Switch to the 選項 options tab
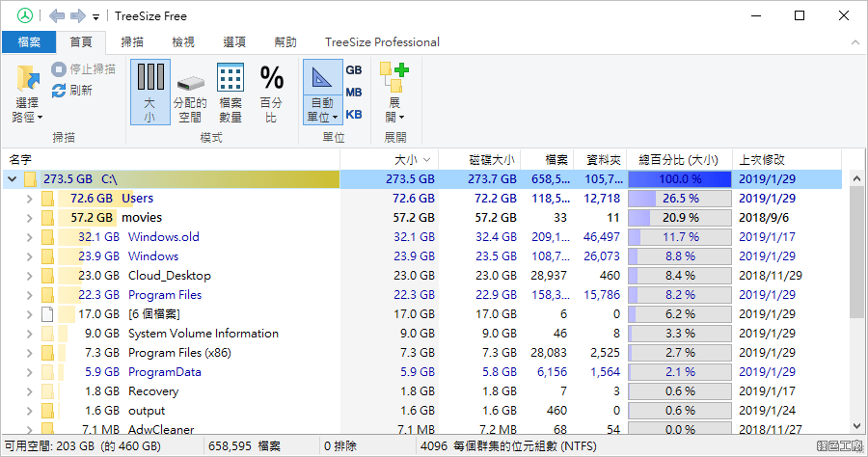This screenshot has height=457, width=868. click(234, 42)
